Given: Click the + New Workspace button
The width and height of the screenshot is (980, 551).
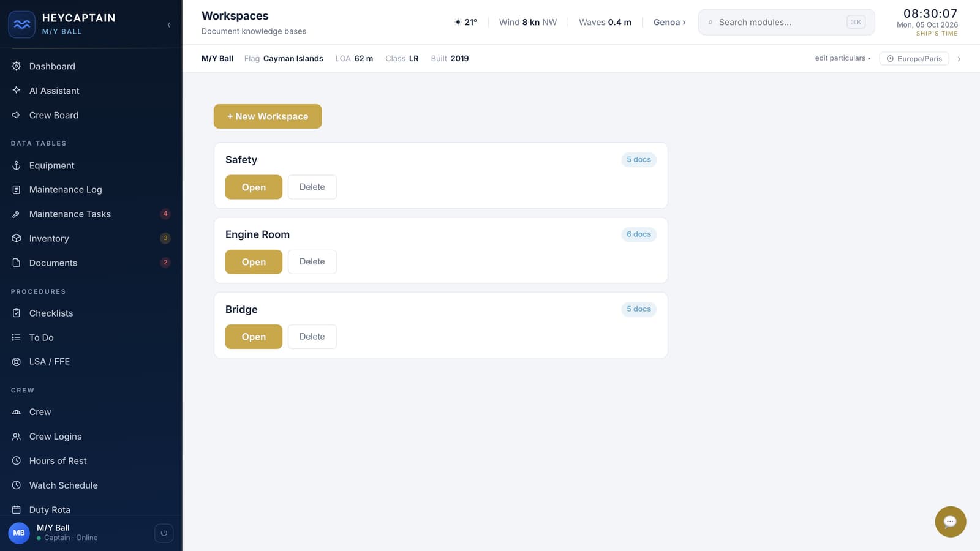Looking at the screenshot, I should pyautogui.click(x=268, y=116).
